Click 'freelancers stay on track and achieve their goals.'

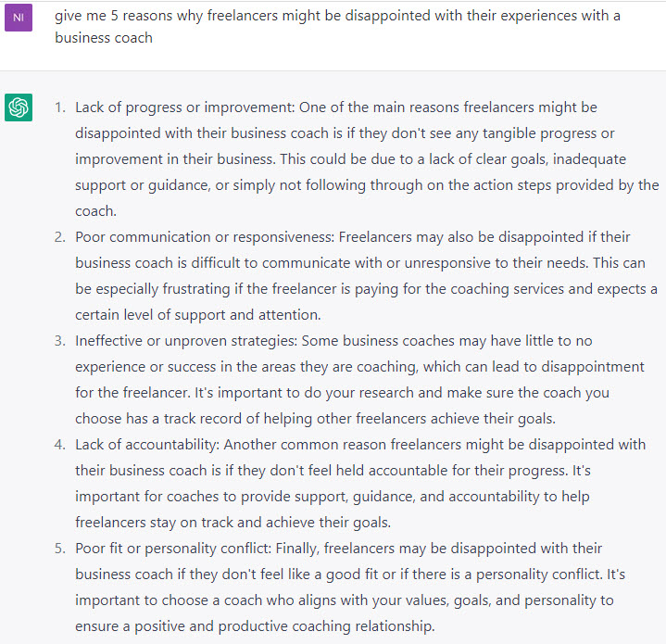click(232, 522)
